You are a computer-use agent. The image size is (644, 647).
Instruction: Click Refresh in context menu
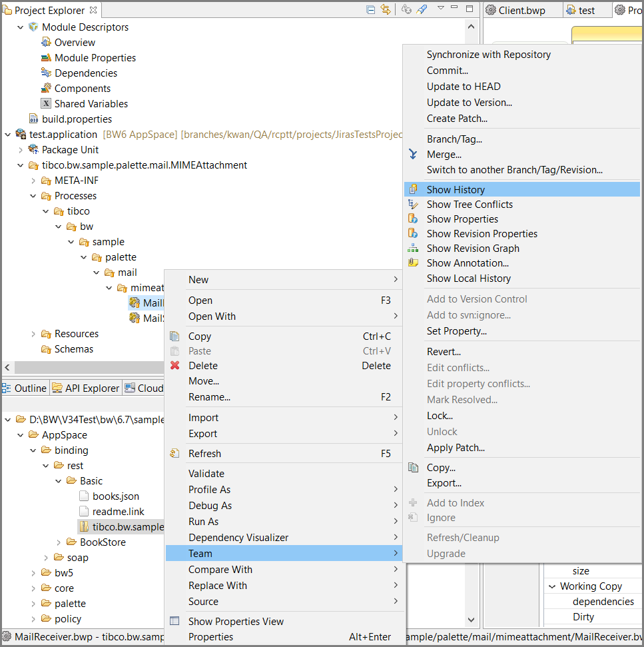(x=284, y=454)
